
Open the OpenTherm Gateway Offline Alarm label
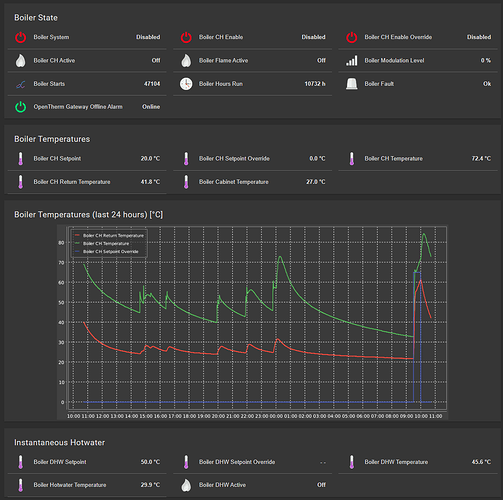pyautogui.click(x=78, y=107)
